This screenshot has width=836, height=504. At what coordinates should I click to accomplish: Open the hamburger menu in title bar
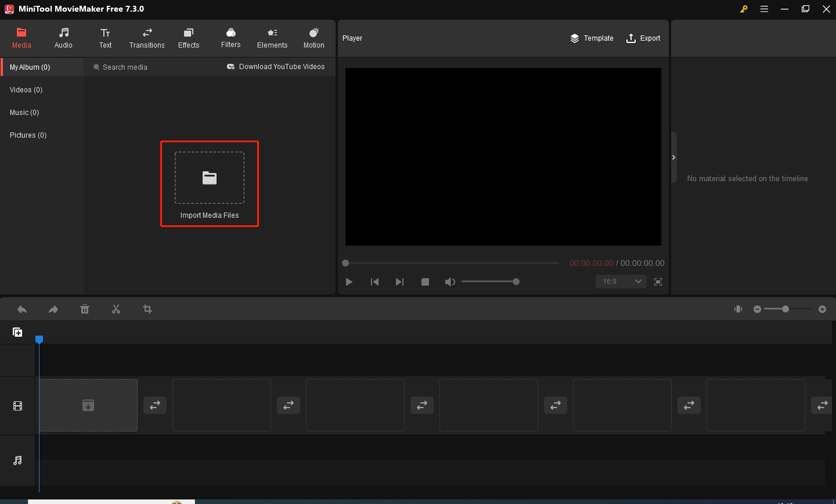764,9
